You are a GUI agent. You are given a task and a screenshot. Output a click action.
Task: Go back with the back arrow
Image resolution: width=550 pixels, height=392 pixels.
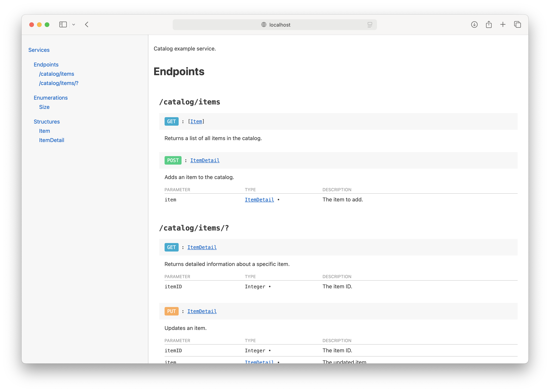pos(87,25)
